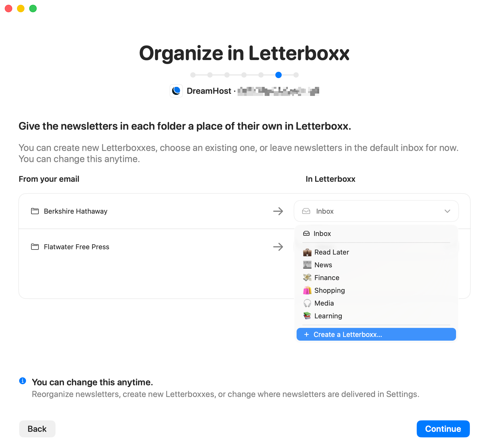
Task: Click the Flatwater Free Press folder icon
Action: point(35,247)
